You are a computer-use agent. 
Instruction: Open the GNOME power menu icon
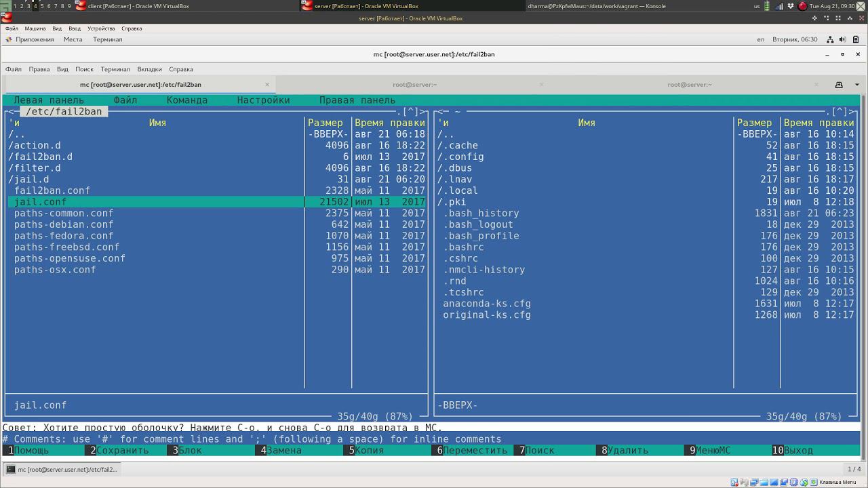pyautogui.click(x=856, y=39)
